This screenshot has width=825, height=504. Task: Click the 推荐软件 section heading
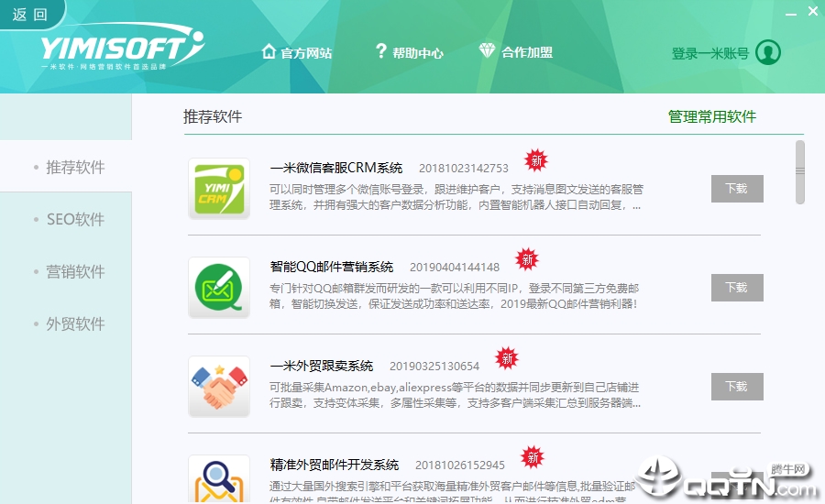(213, 116)
